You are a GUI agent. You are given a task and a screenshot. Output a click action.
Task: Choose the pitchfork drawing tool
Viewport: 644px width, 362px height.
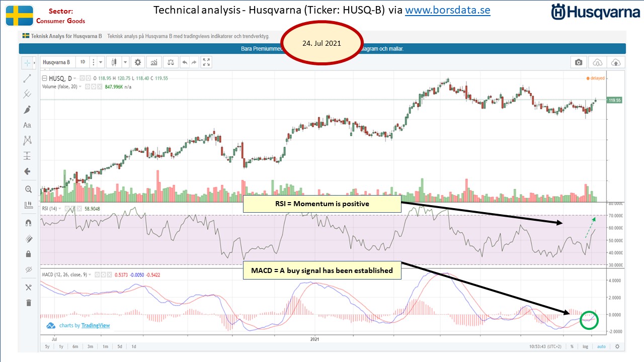[27, 94]
